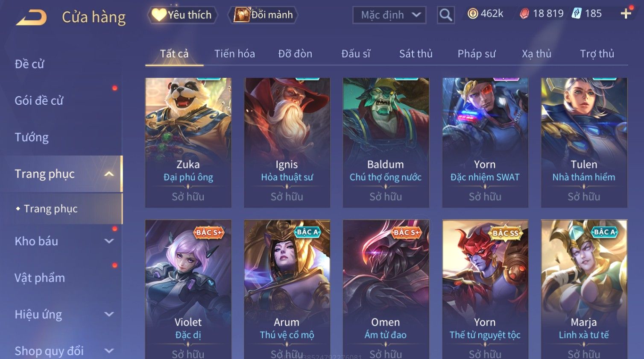
Task: Switch to the Pháp sư tab
Action: pos(477,54)
